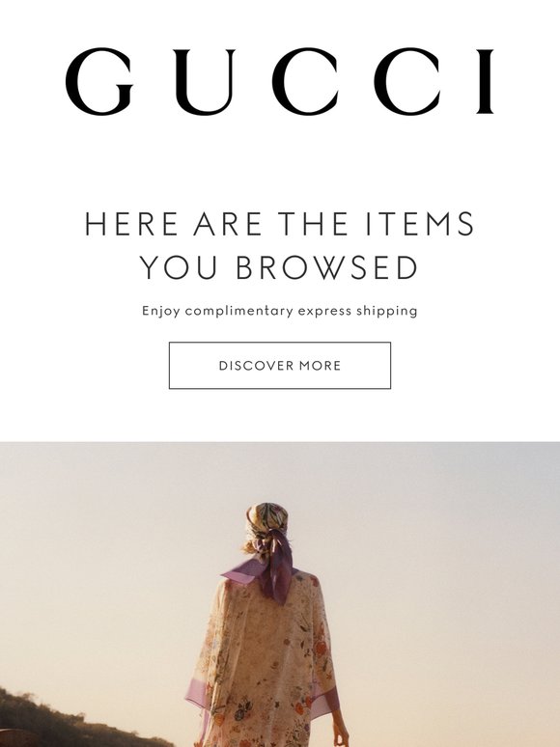
Task: Select the 'Here are the items you browsed' headline
Action: coord(279,245)
